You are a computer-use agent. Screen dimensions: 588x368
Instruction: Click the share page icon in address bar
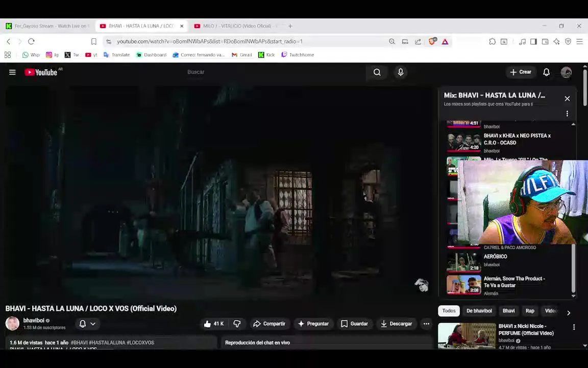click(x=418, y=41)
